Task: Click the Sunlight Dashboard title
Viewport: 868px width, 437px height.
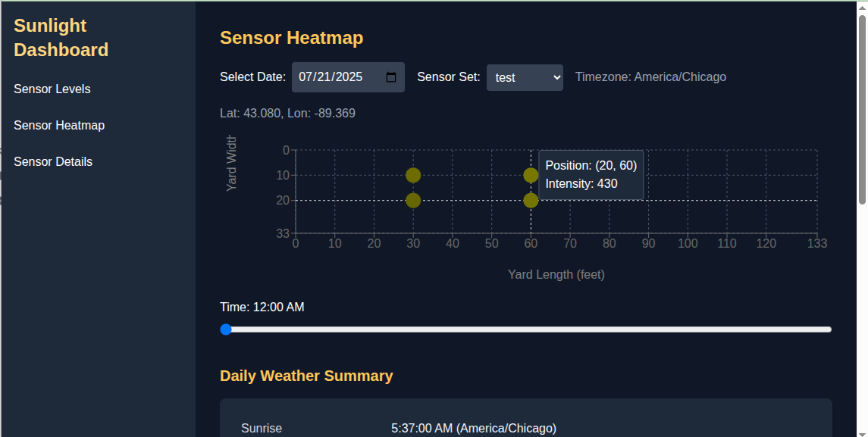Action: tap(61, 38)
